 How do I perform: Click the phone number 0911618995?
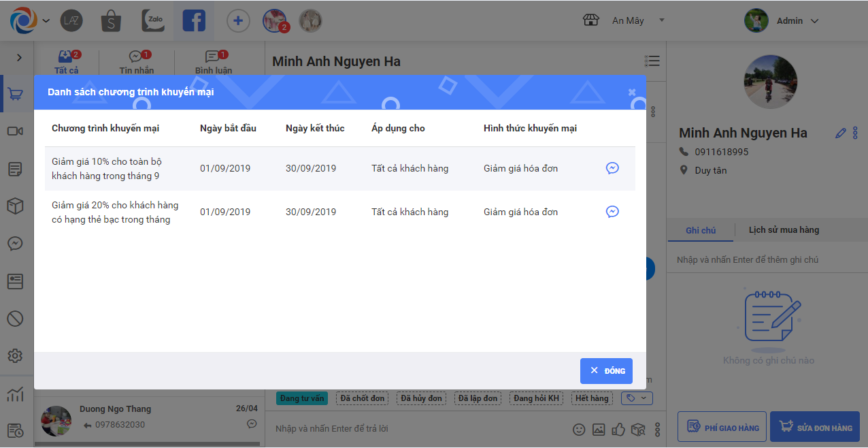pyautogui.click(x=722, y=152)
